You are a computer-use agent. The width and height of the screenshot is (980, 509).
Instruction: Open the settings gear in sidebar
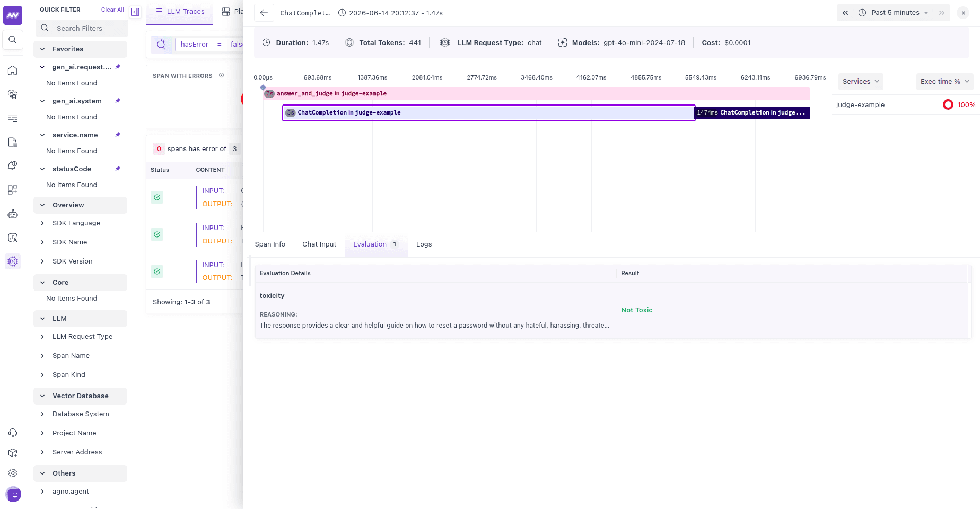(x=13, y=473)
